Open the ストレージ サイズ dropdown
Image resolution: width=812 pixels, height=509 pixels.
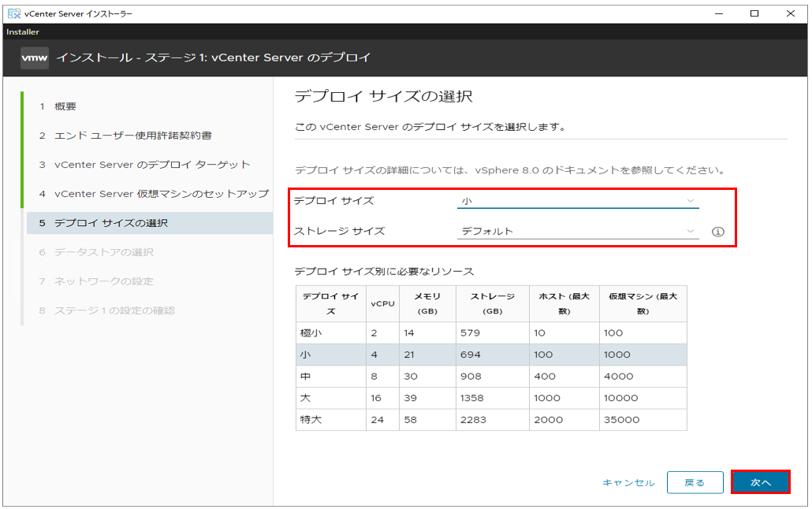pos(578,231)
